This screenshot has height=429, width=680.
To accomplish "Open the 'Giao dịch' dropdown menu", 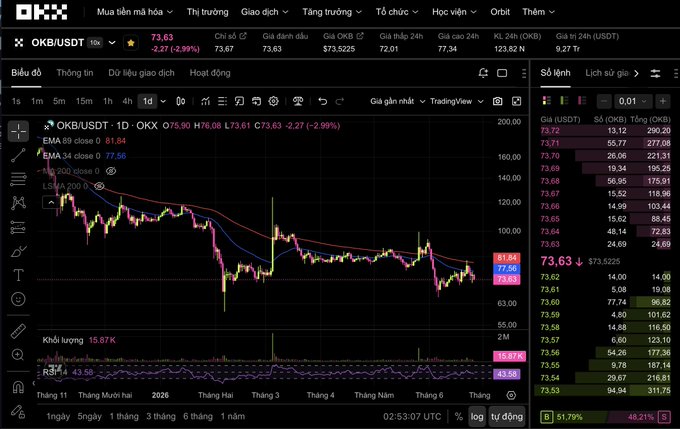I will tap(265, 12).
